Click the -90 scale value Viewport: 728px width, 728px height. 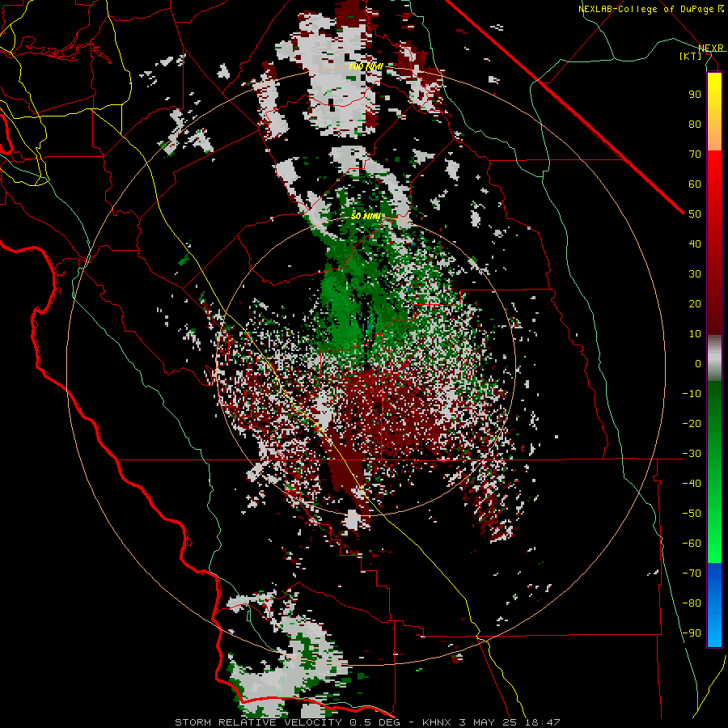pos(692,633)
